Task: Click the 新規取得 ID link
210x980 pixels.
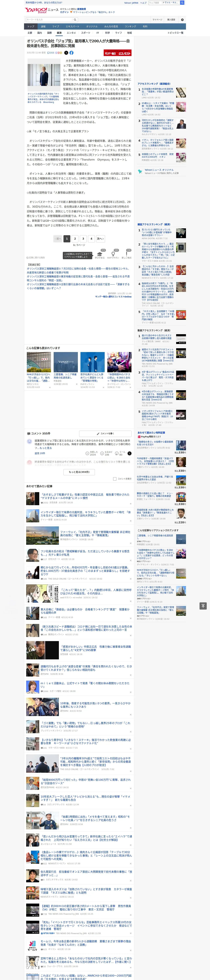Action: coord(82,9)
